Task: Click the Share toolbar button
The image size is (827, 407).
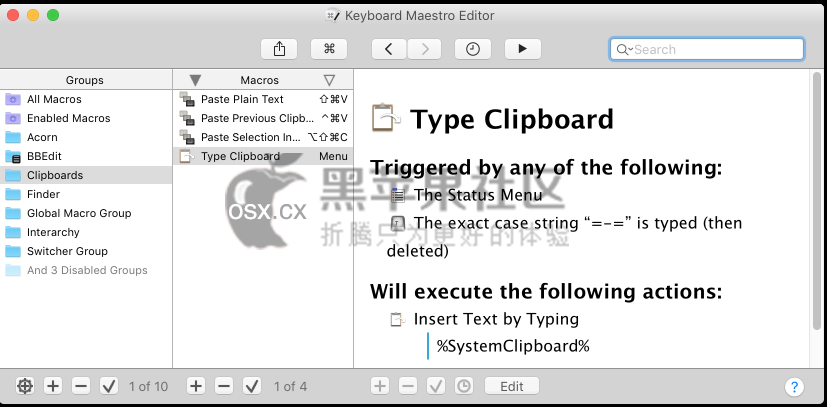Action: click(279, 49)
